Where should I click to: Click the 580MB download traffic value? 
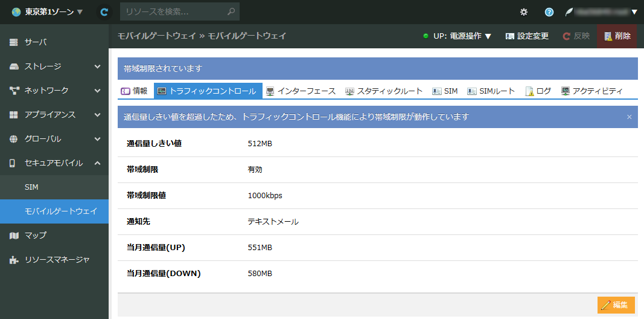pyautogui.click(x=260, y=273)
